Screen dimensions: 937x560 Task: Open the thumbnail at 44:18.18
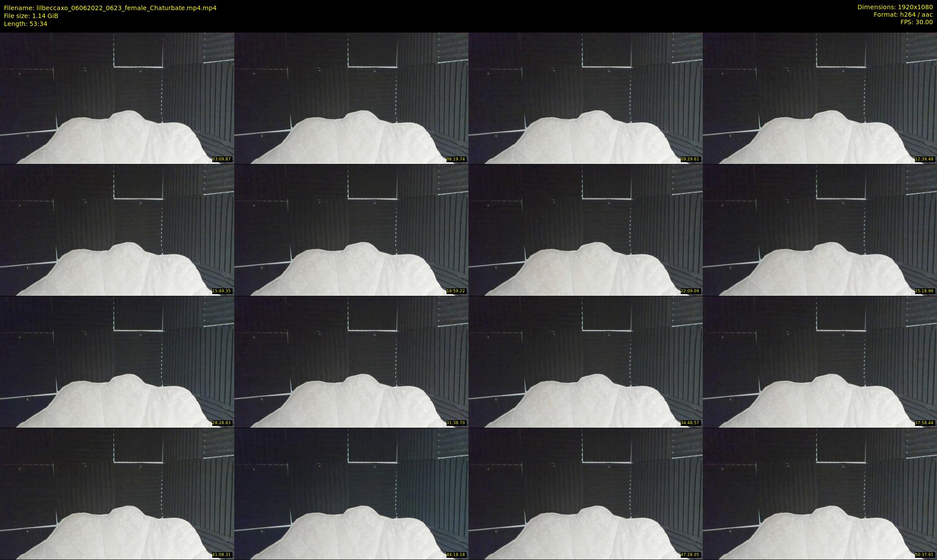point(351,494)
